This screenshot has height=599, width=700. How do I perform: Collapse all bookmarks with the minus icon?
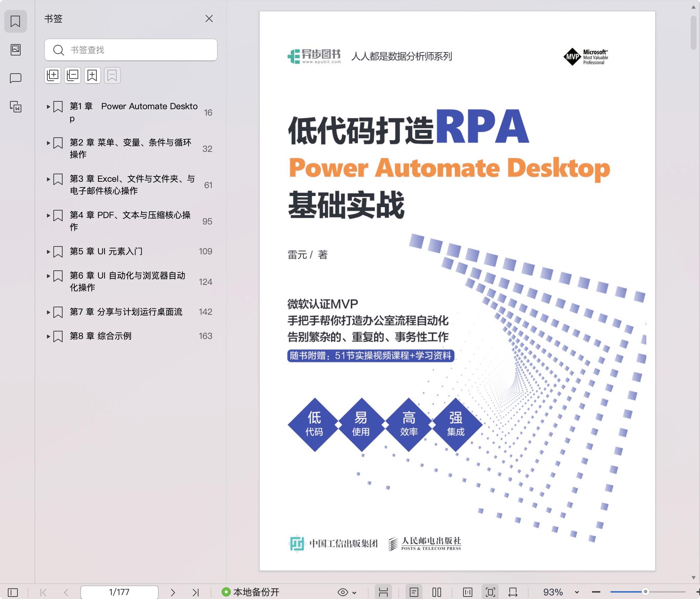(73, 75)
